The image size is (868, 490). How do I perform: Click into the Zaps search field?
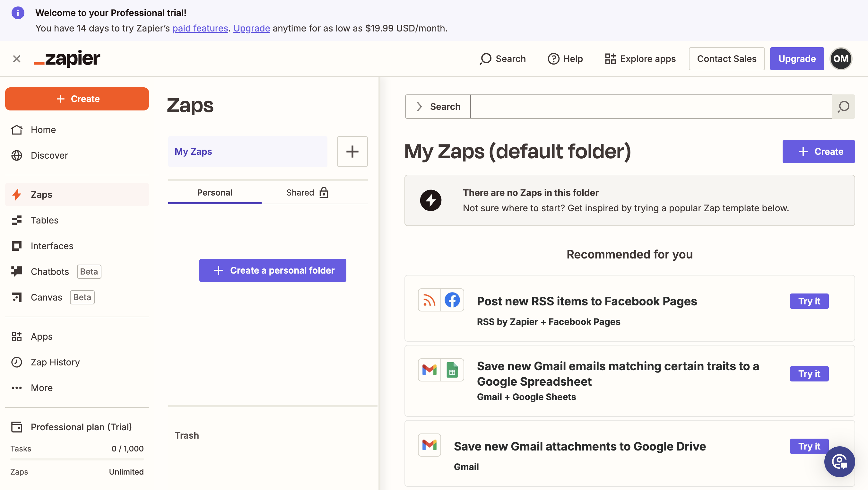tap(651, 107)
